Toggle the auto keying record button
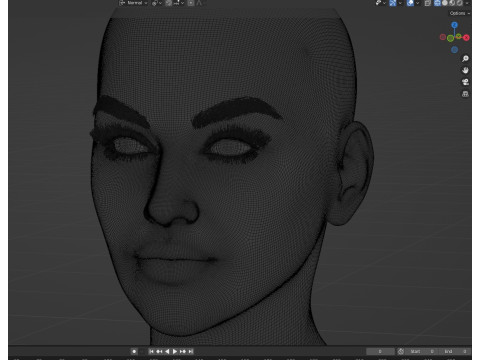This screenshot has width=480, height=360. click(134, 351)
